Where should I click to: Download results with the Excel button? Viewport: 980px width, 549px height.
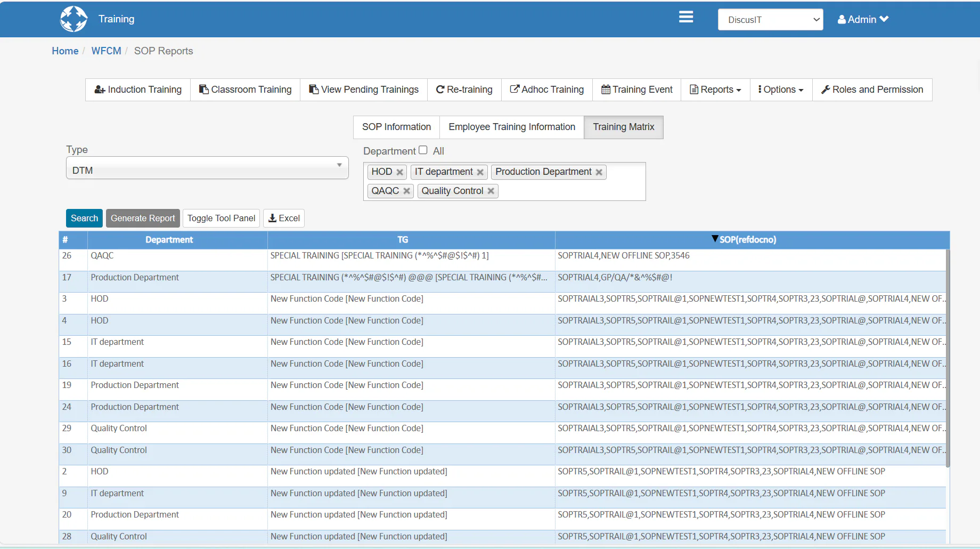pyautogui.click(x=284, y=218)
